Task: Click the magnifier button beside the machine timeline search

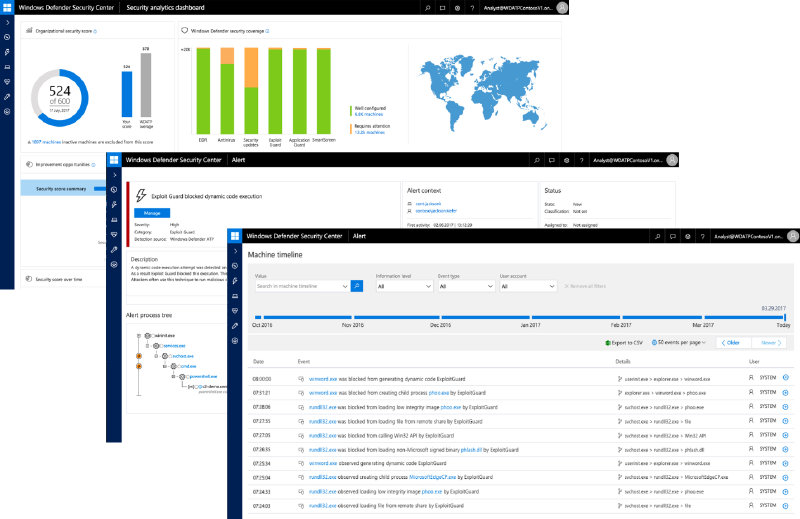Action: click(356, 286)
